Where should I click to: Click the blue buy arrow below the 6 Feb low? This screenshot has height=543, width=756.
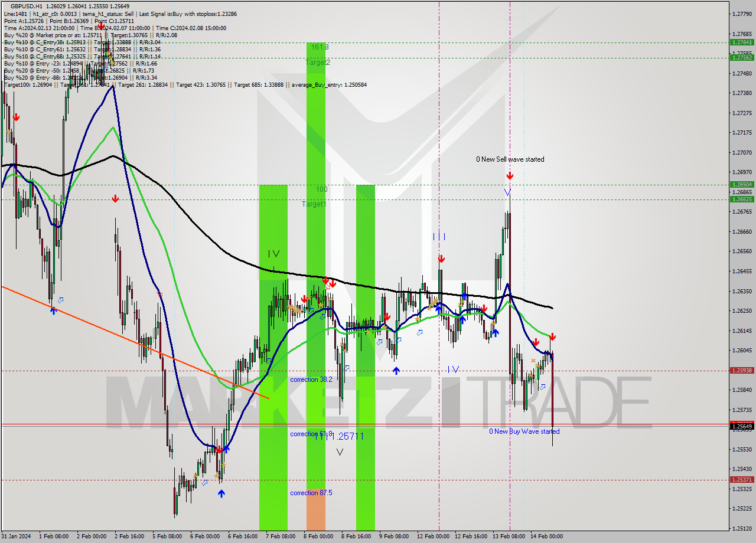221,493
